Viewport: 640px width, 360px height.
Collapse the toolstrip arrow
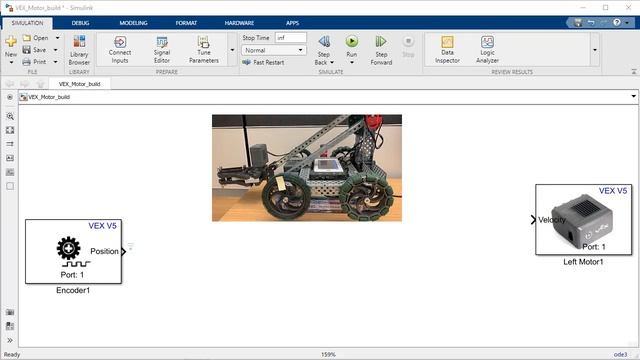tap(633, 71)
